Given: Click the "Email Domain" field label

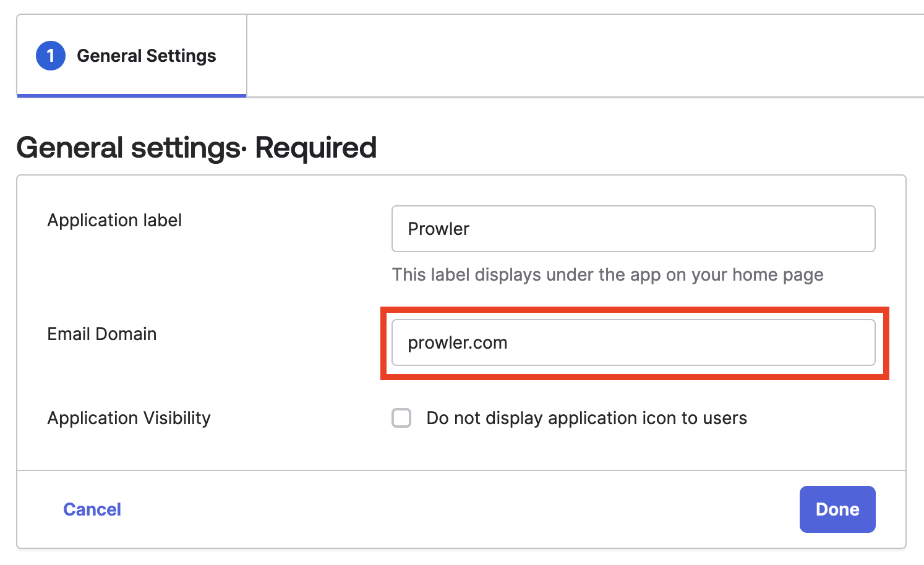Looking at the screenshot, I should (x=102, y=334).
